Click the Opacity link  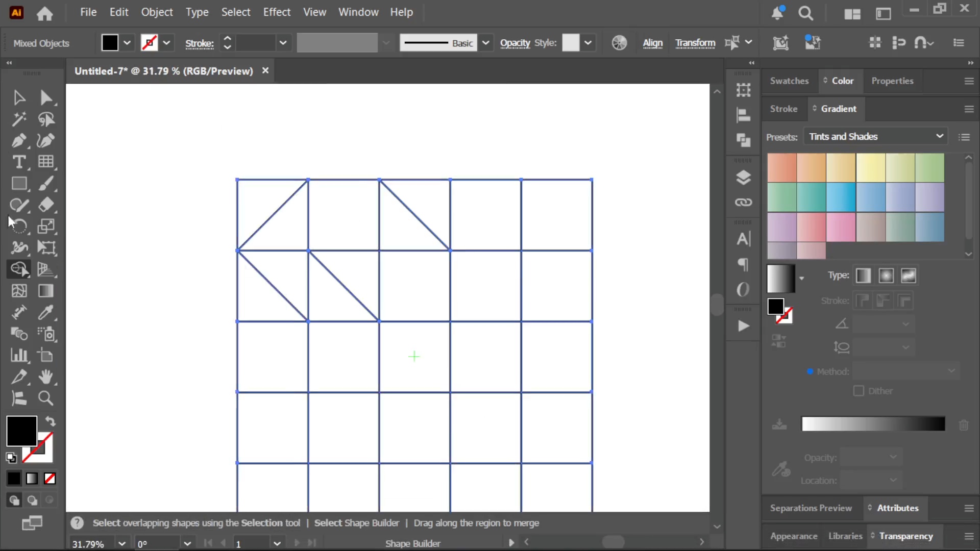pos(515,43)
